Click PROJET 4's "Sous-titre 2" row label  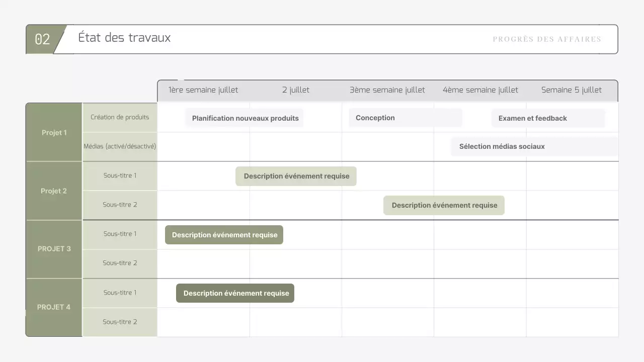[x=120, y=321]
